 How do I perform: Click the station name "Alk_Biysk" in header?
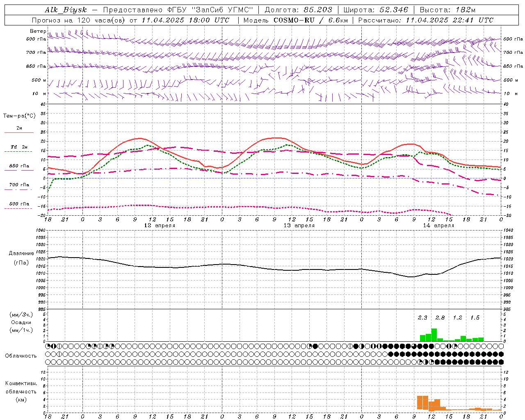point(66,10)
